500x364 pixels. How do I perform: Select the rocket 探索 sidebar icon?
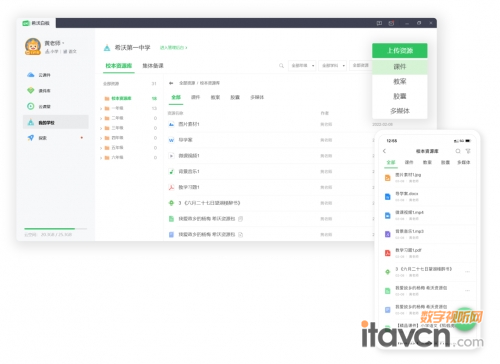point(31,138)
